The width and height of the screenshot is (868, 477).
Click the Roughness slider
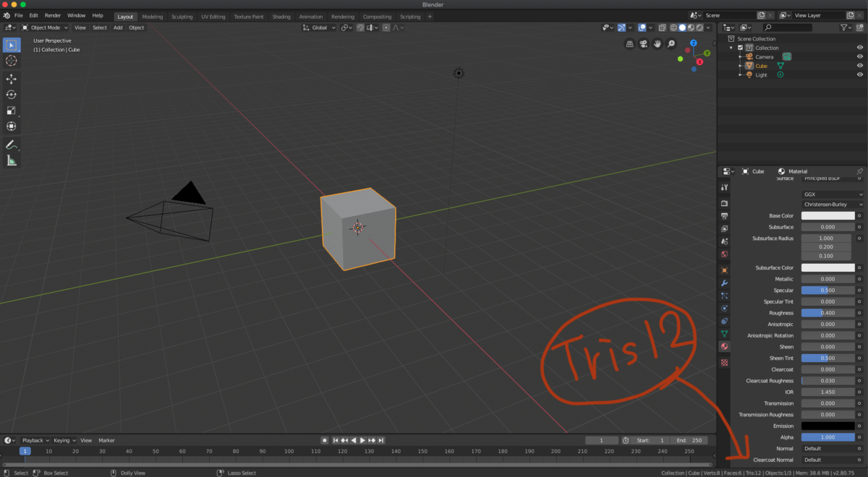[x=827, y=313]
